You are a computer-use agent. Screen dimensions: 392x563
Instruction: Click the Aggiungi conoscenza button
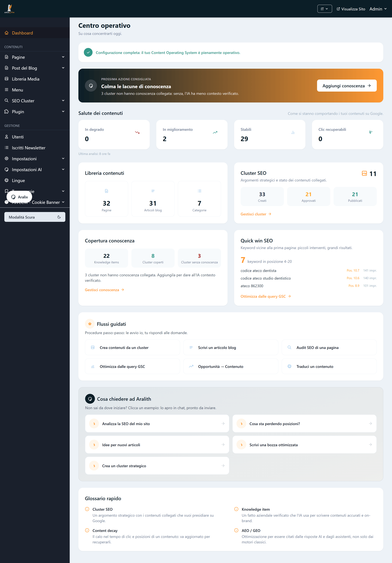(x=347, y=86)
